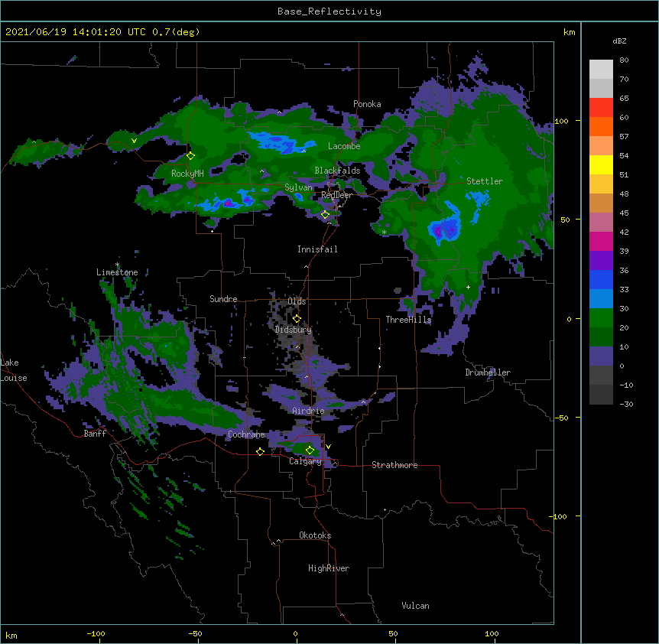Click the Olds town label

[x=297, y=301]
